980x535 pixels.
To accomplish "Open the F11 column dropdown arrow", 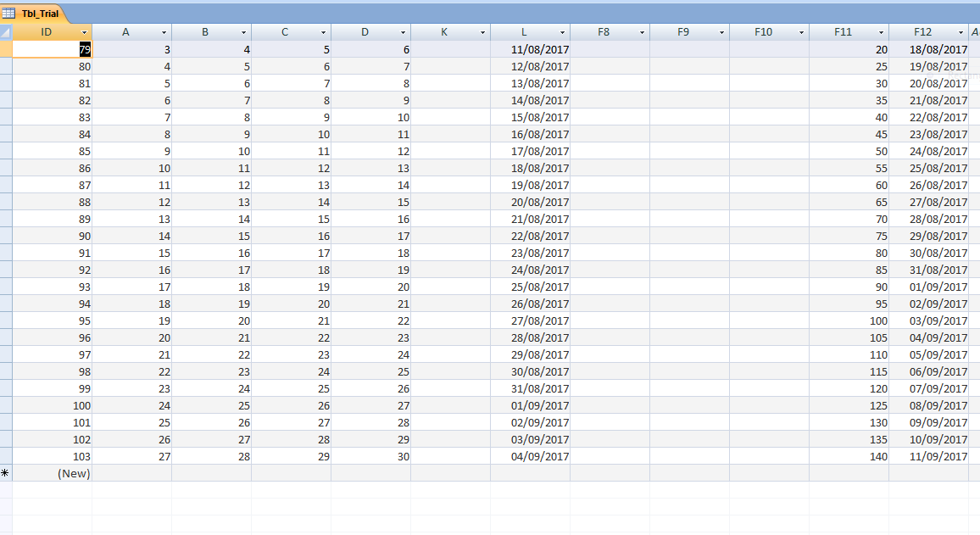I will [882, 32].
